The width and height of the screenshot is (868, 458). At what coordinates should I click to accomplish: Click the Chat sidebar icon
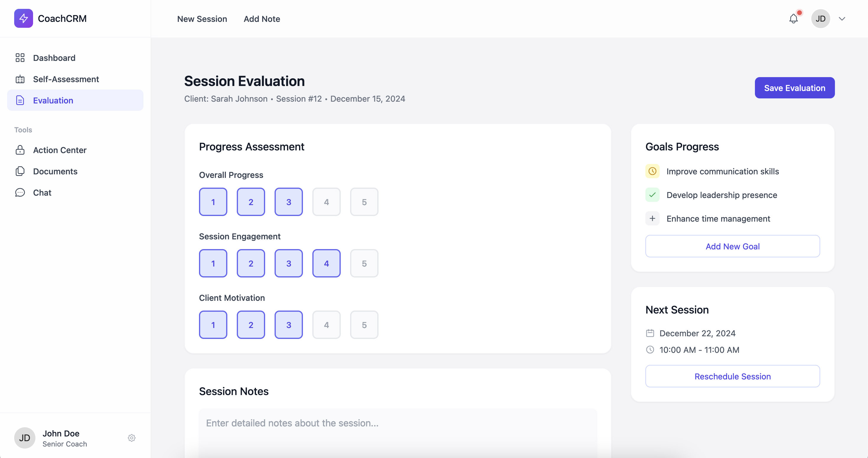[19, 193]
